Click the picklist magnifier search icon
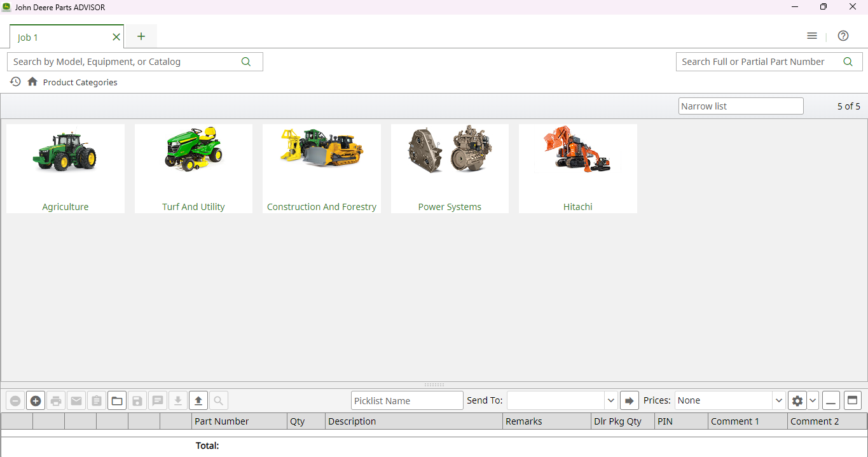The width and height of the screenshot is (868, 457). pyautogui.click(x=219, y=401)
